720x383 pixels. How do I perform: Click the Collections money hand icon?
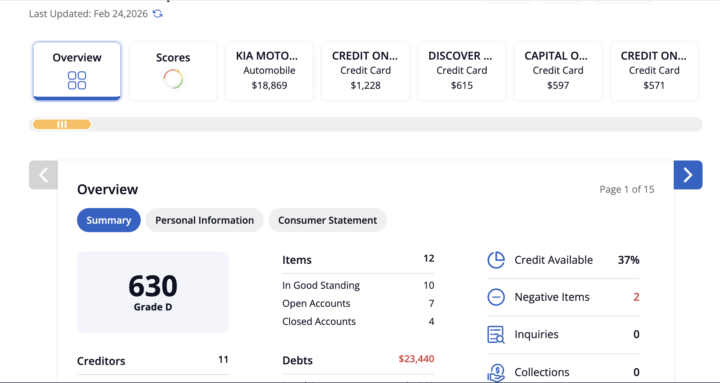click(496, 372)
